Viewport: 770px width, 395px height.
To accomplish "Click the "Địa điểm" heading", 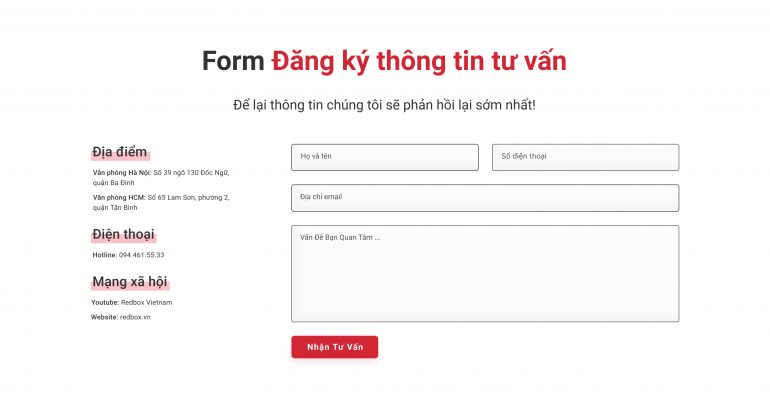I will pos(120,152).
